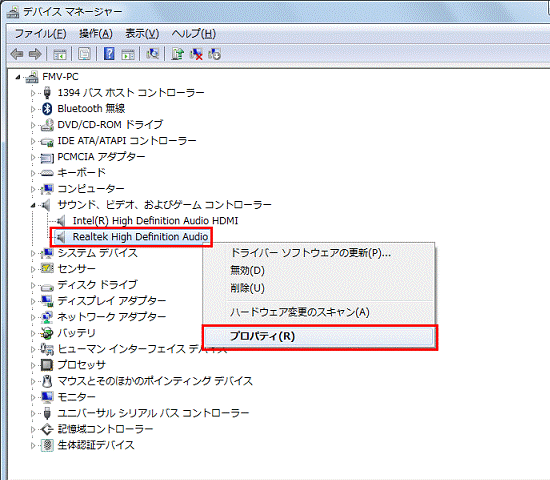Click the FMV-PC computer root icon
Image resolution: width=550 pixels, height=480 pixels.
[32, 77]
